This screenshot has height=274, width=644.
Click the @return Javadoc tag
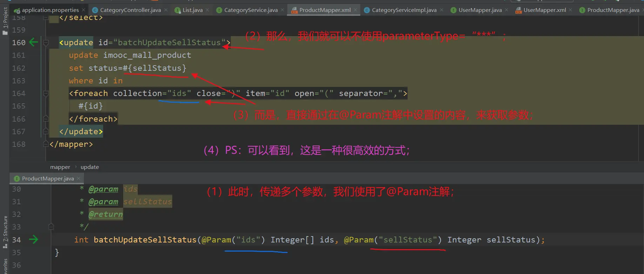tap(106, 214)
